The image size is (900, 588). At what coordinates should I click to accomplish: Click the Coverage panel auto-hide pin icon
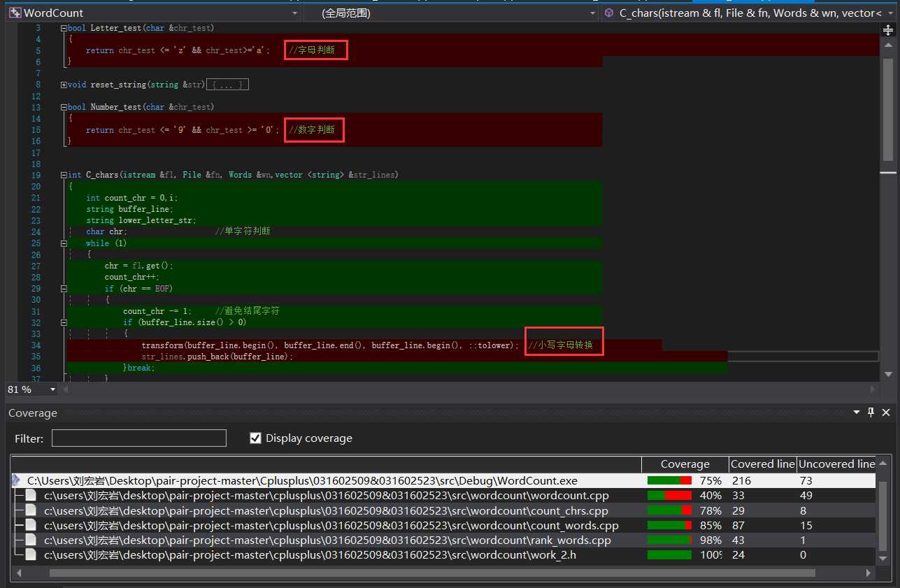[x=871, y=413]
